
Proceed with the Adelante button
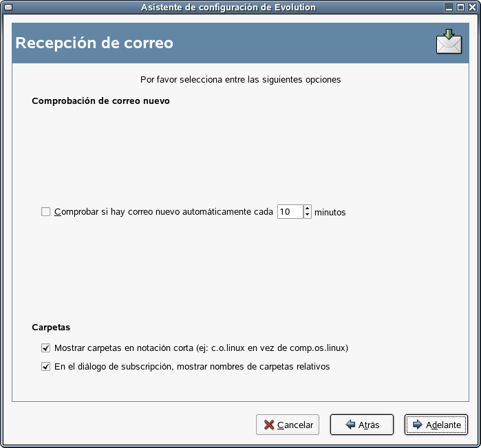(436, 425)
